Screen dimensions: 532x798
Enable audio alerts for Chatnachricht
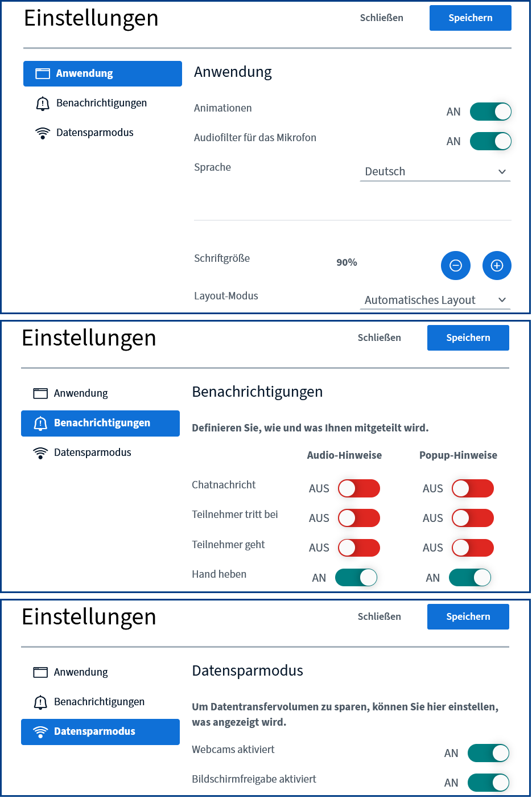tap(358, 488)
